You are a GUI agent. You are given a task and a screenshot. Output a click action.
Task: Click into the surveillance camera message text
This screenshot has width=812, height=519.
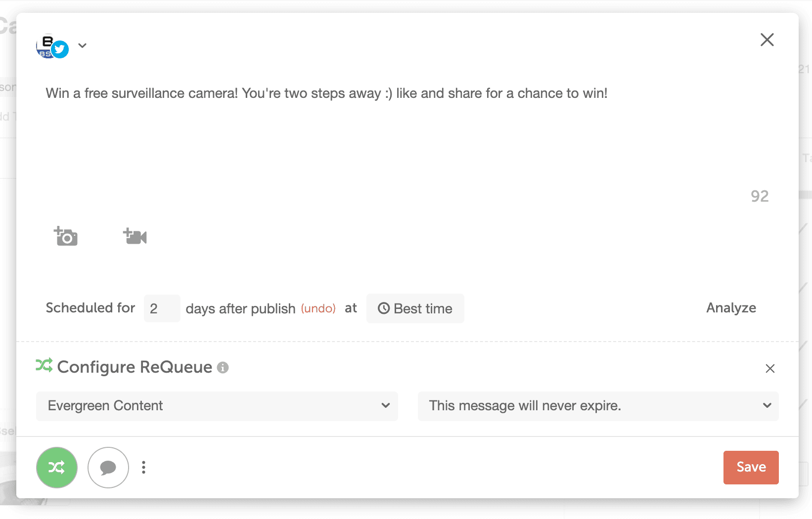pos(326,93)
